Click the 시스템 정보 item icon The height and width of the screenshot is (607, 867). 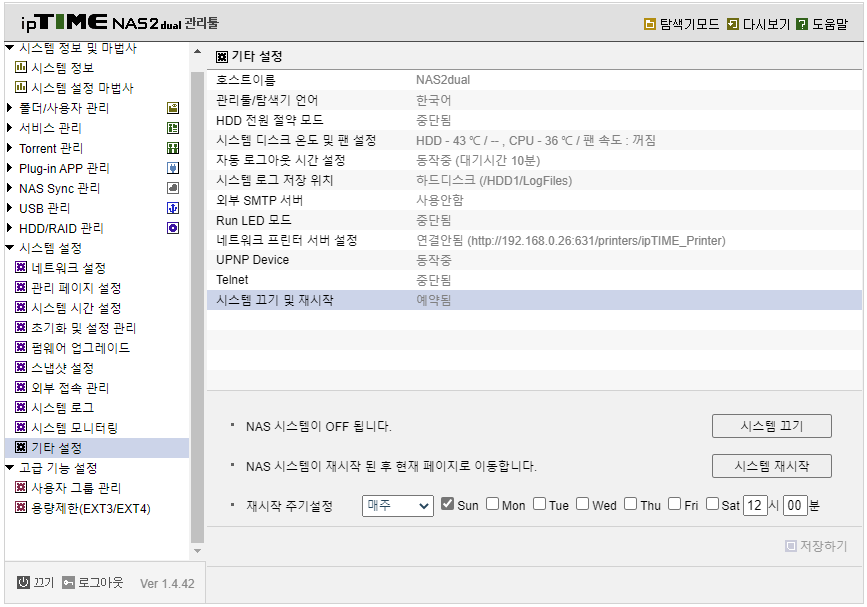click(21, 67)
